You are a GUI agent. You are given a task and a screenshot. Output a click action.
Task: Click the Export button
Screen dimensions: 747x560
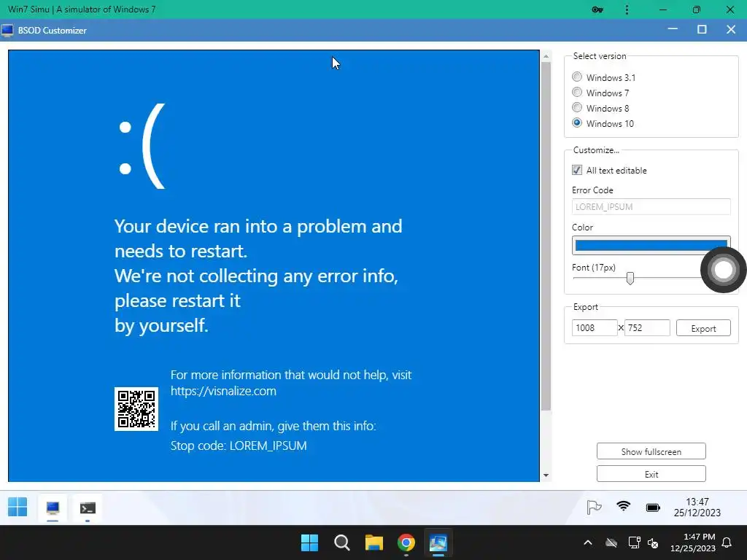click(703, 328)
